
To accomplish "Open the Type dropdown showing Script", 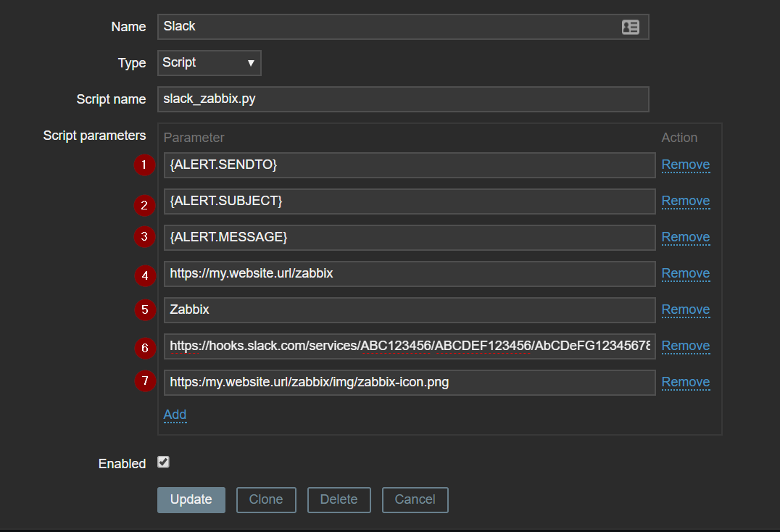I will point(209,63).
